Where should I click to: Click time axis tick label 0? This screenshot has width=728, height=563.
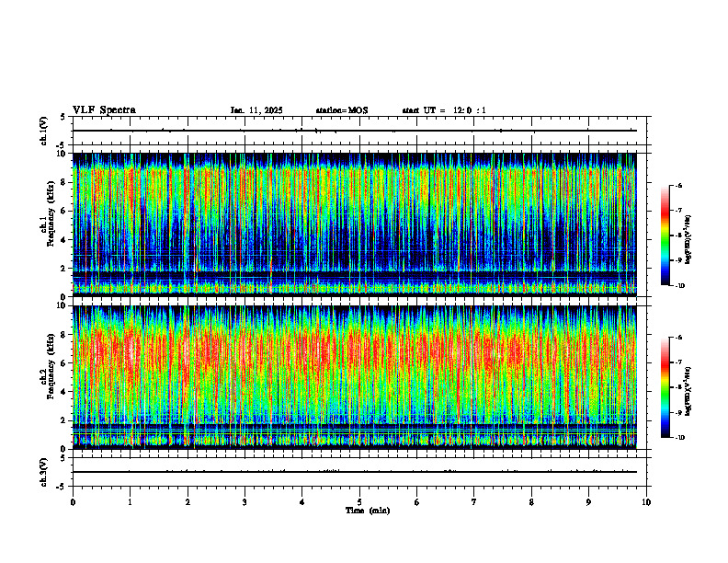[73, 502]
